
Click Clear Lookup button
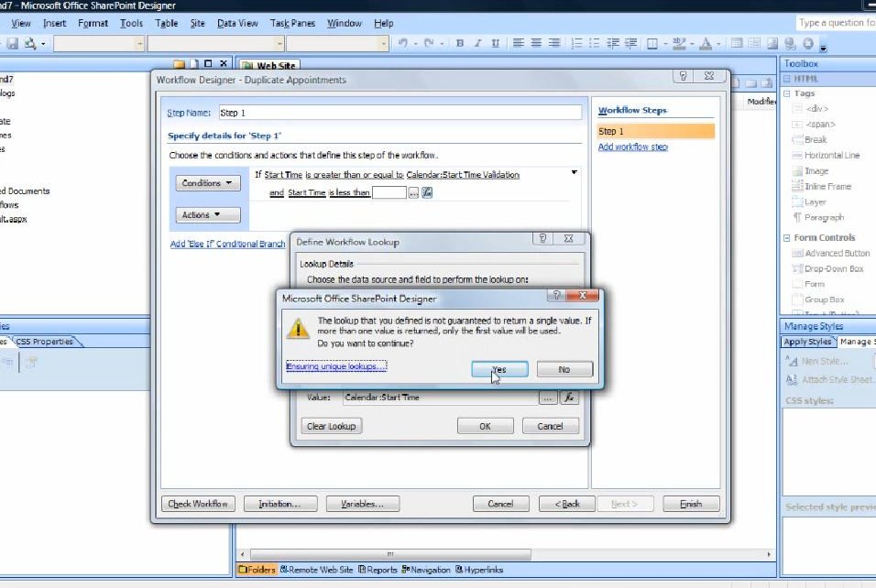332,426
